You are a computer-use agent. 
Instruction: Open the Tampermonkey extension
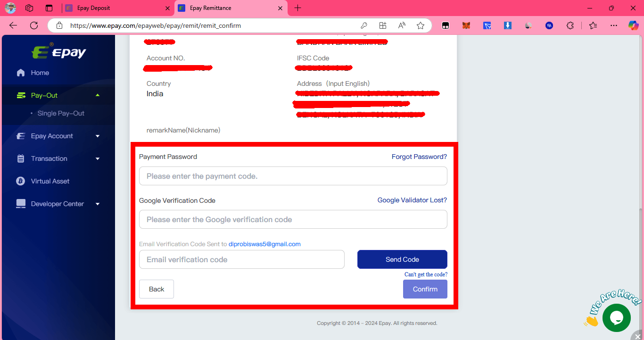pyautogui.click(x=446, y=25)
